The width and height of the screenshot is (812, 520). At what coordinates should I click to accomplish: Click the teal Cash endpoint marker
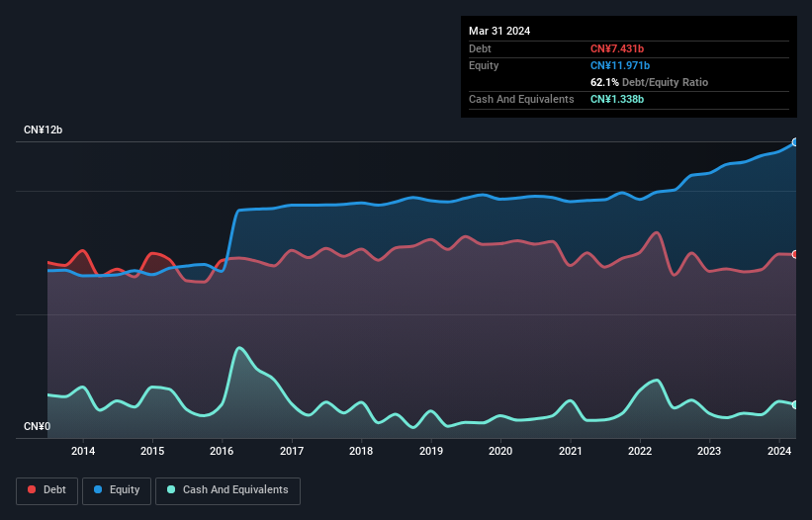795,404
